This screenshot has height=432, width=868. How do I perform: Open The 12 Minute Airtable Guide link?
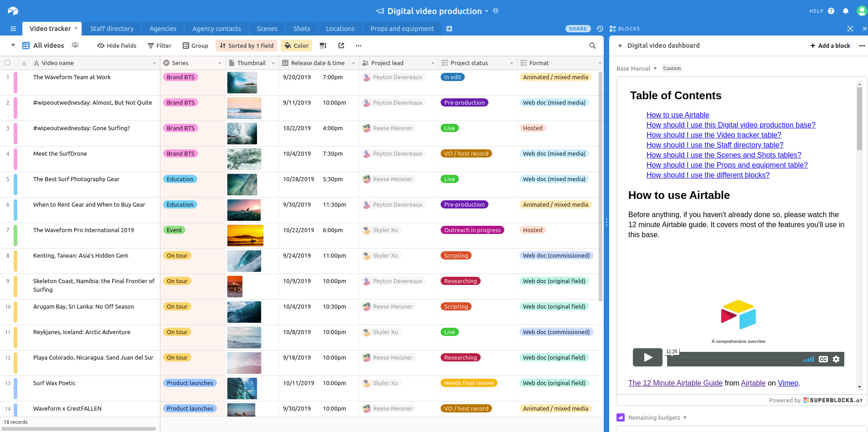tap(675, 383)
